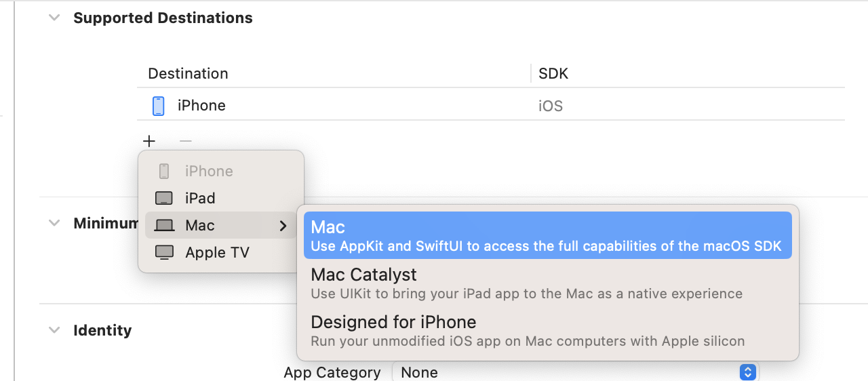
Task: Click the iPad icon in popup menu
Action: [x=164, y=199]
